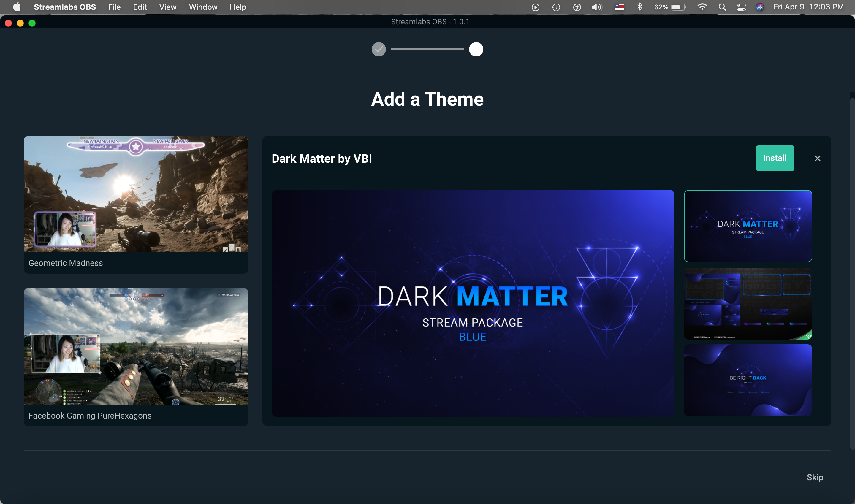Open Spotlight search in menu bar
The height and width of the screenshot is (504, 855).
[722, 7]
